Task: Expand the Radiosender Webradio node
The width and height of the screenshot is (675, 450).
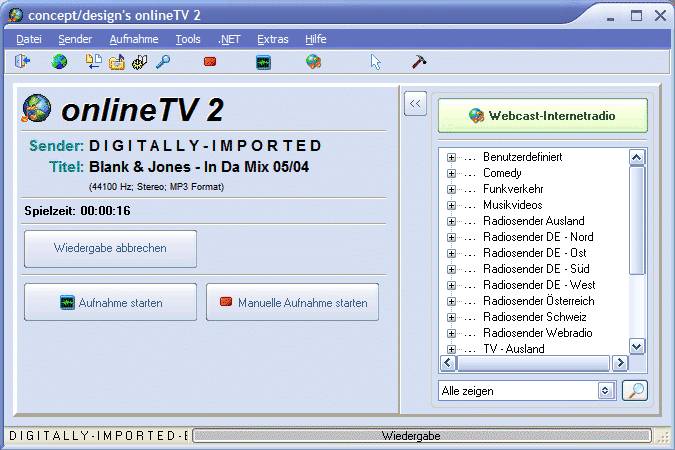Action: click(451, 333)
